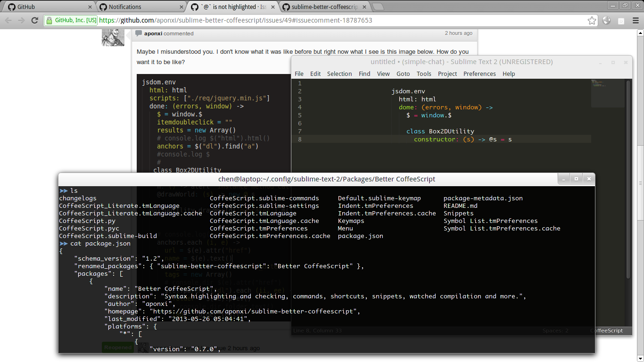Click 'Default.sublime-keymap' in terminal listing
Image resolution: width=644 pixels, height=362 pixels.
click(x=380, y=198)
